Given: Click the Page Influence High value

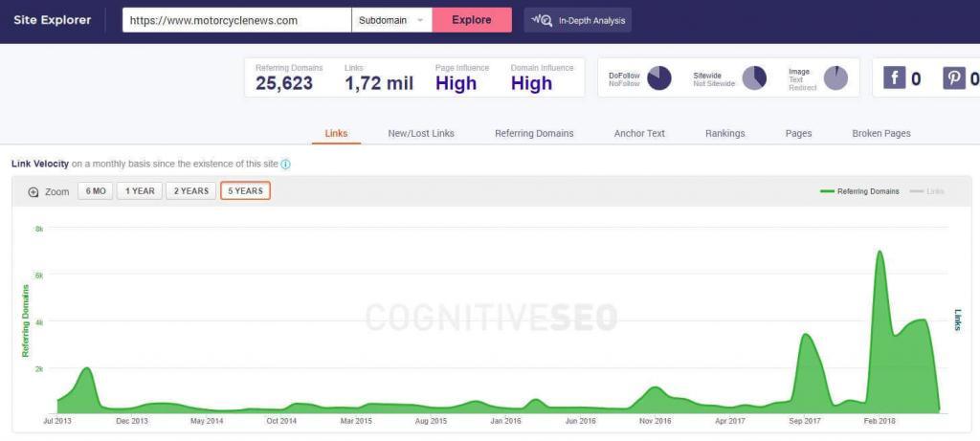Looking at the screenshot, I should point(457,83).
